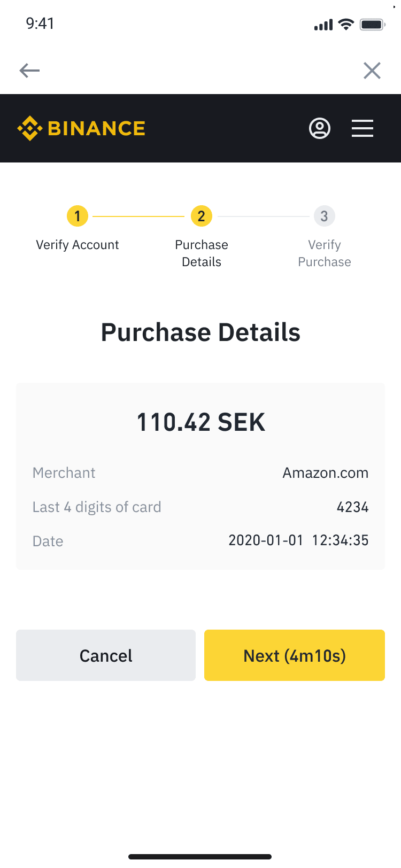The height and width of the screenshot is (868, 401).
Task: Close the page with X icon
Action: pos(372,71)
